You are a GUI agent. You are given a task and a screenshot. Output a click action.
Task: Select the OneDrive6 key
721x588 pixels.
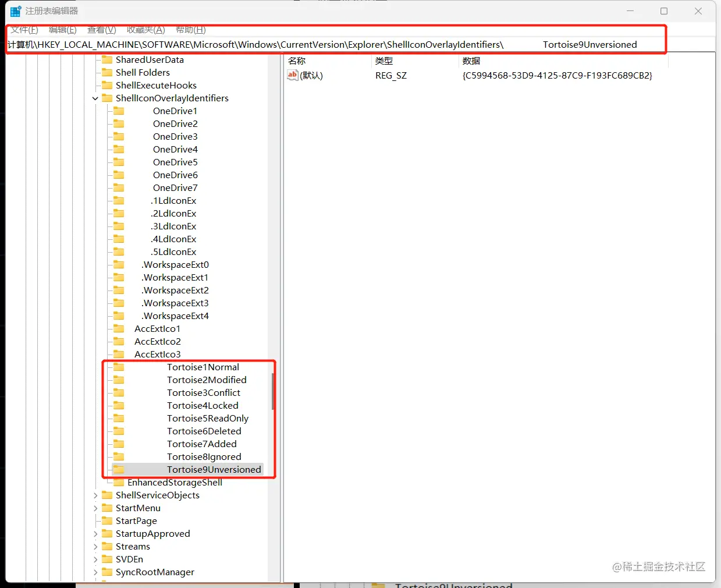[175, 175]
